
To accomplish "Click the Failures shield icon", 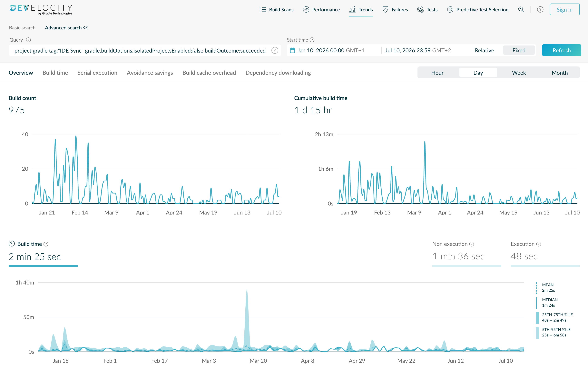I will point(385,10).
